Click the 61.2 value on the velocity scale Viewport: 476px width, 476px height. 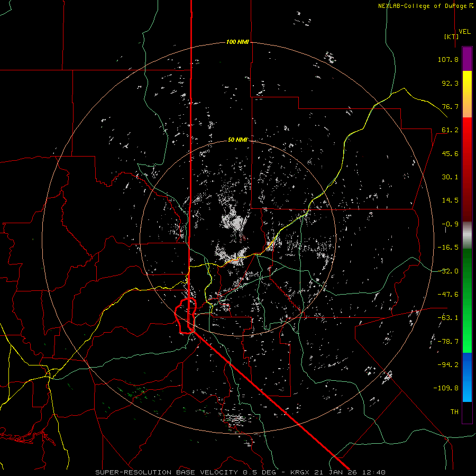[x=450, y=130]
